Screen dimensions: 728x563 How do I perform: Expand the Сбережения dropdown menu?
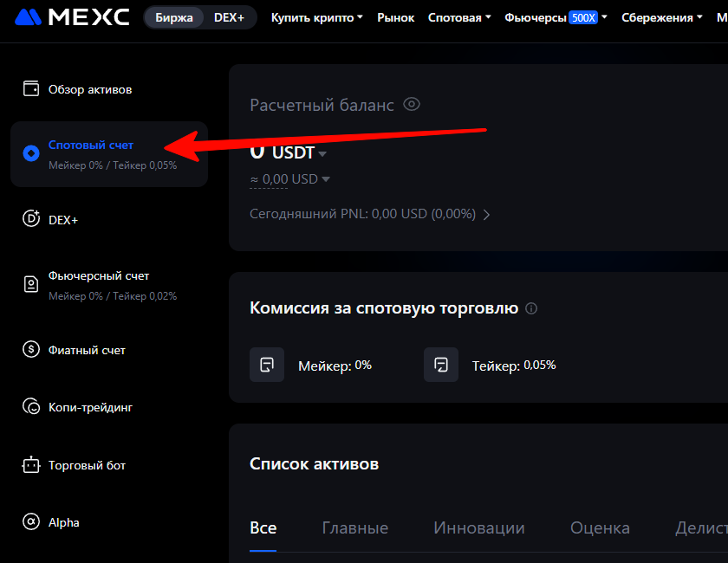pyautogui.click(x=662, y=17)
